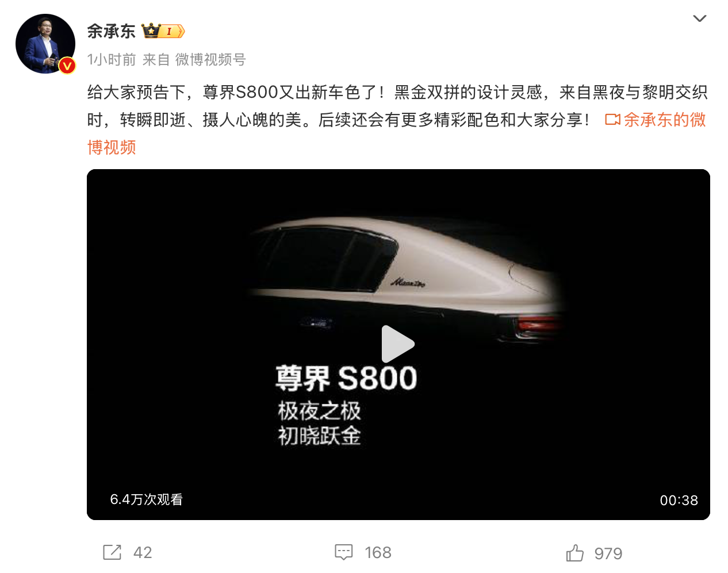Click the comment count 168
This screenshot has width=728, height=573.
point(378,553)
